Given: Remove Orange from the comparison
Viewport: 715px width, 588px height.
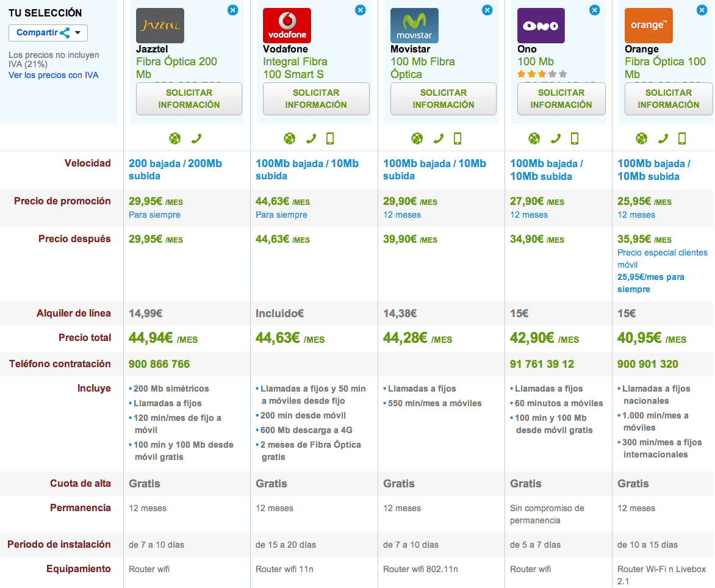Looking at the screenshot, I should [702, 10].
